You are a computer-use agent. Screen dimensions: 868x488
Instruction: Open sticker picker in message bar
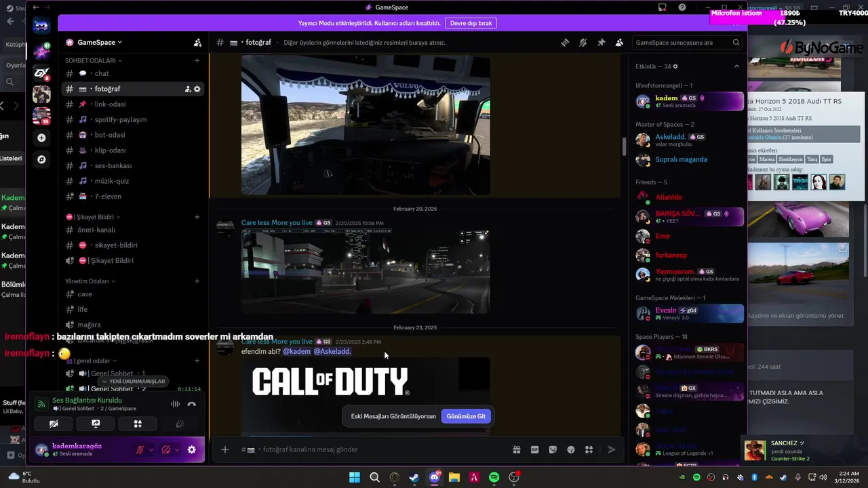coord(553,449)
